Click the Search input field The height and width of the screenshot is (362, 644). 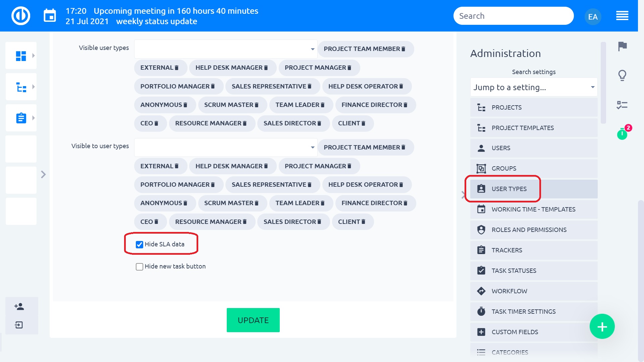pyautogui.click(x=513, y=16)
